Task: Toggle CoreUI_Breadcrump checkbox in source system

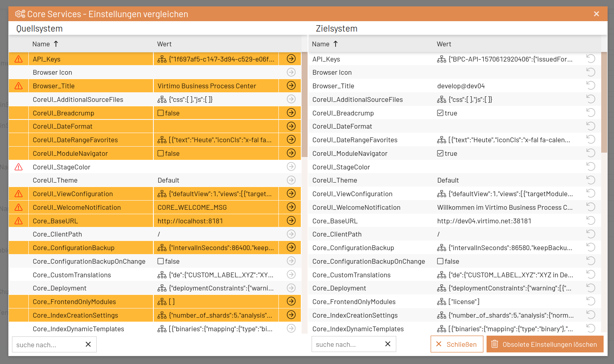Action: [x=161, y=113]
